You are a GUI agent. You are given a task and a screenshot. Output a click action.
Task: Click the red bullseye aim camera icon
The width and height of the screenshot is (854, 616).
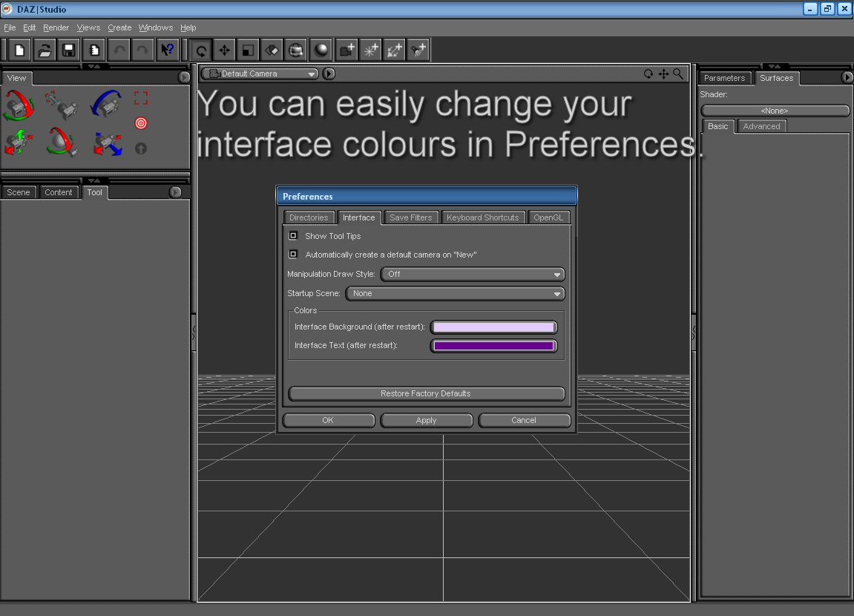[x=141, y=123]
